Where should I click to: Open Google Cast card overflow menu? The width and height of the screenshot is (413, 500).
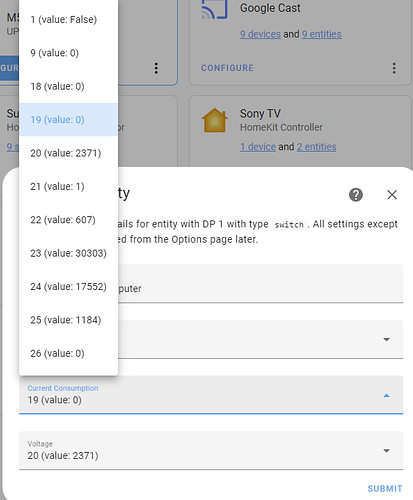tap(394, 68)
